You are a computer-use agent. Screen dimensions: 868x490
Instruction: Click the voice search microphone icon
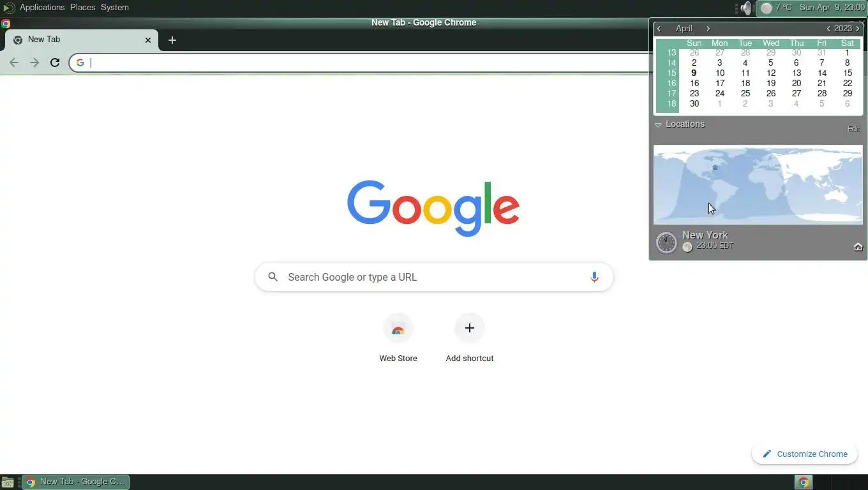(x=594, y=277)
